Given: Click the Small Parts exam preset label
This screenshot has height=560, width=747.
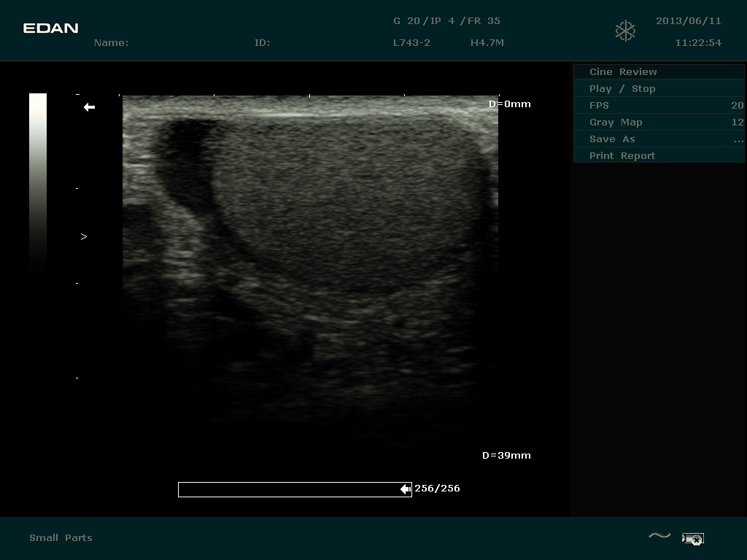Looking at the screenshot, I should coord(61,537).
